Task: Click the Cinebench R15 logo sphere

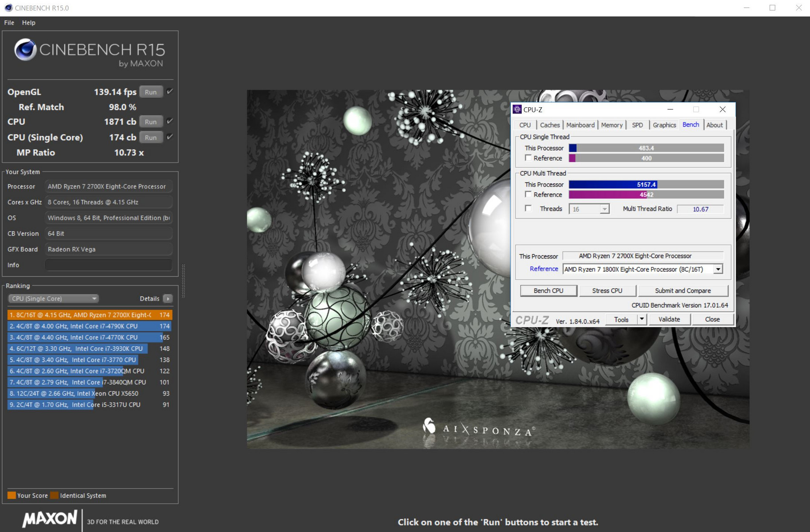Action: tap(25, 49)
